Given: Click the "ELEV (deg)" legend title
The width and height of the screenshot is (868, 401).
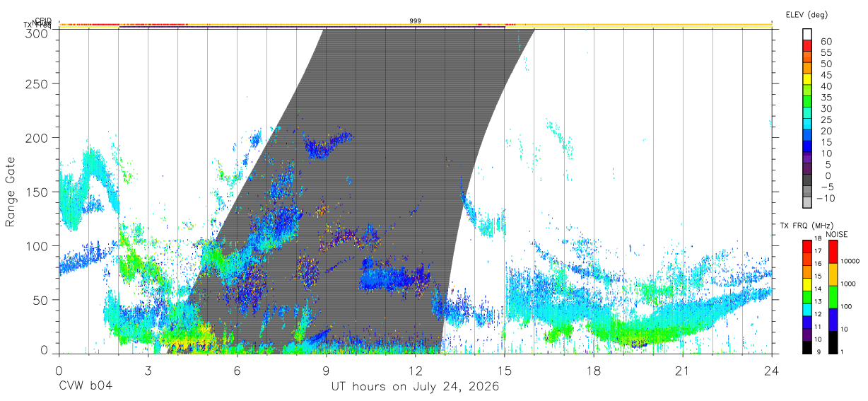Looking at the screenshot, I should point(807,14).
